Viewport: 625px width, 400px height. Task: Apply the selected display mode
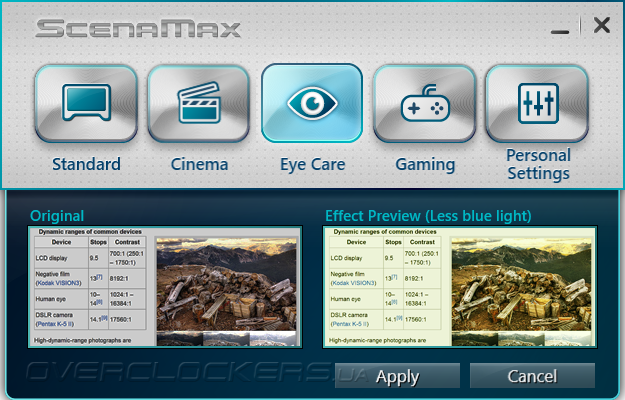pyautogui.click(x=397, y=376)
